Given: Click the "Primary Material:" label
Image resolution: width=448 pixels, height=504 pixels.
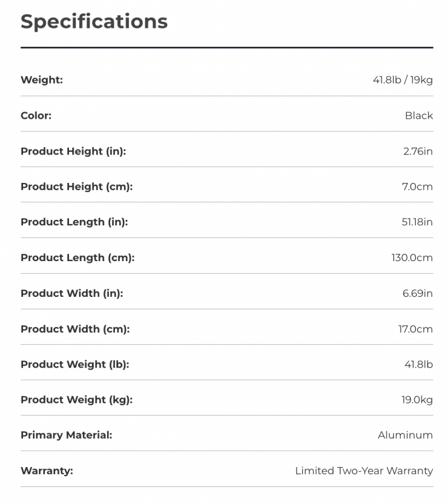Looking at the screenshot, I should [66, 435].
